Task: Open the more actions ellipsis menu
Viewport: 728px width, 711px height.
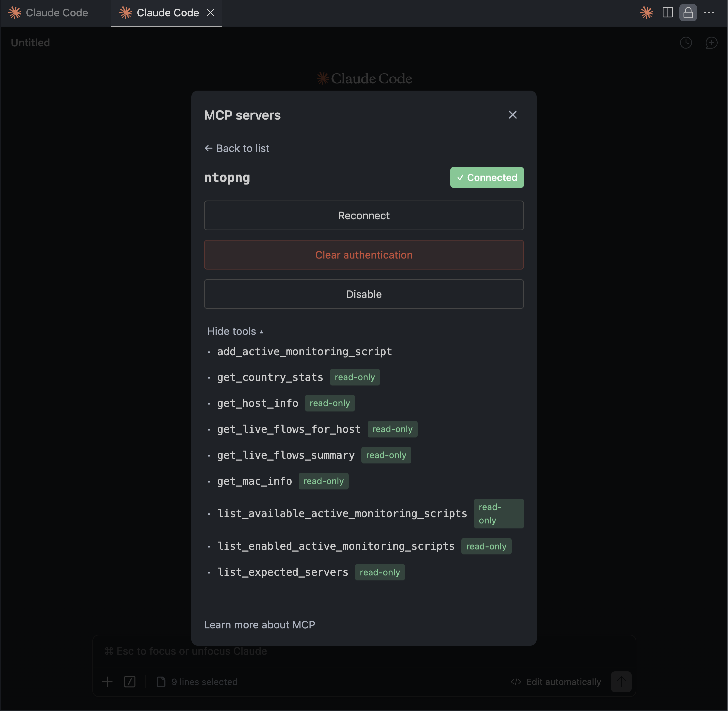Action: 709,13
